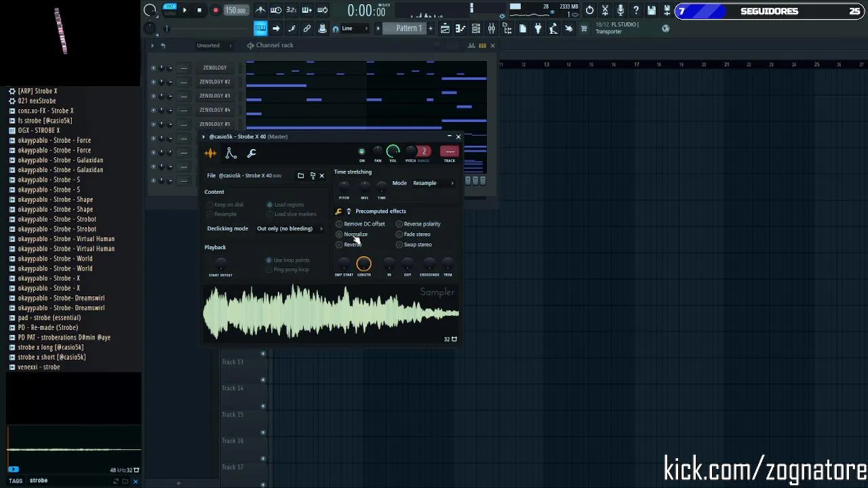
Task: Enable the Normalize option
Action: 352,235
